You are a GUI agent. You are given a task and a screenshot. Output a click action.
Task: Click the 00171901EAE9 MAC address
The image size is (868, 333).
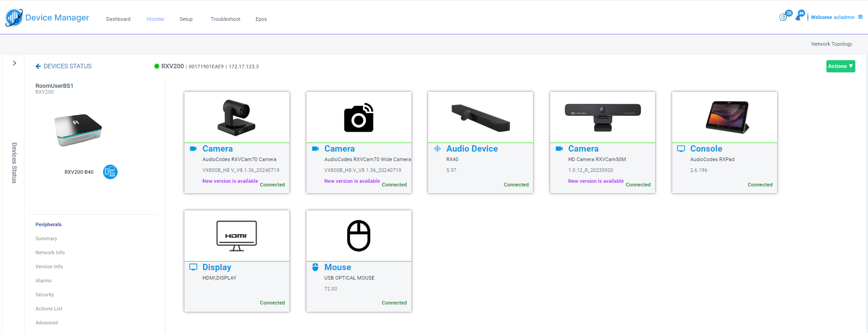click(x=206, y=67)
